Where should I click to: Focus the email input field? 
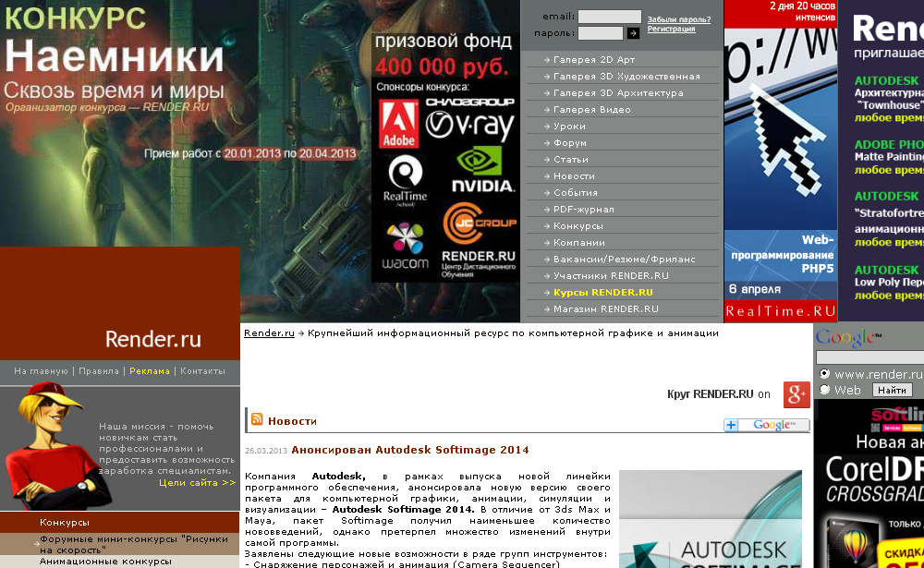click(x=609, y=17)
